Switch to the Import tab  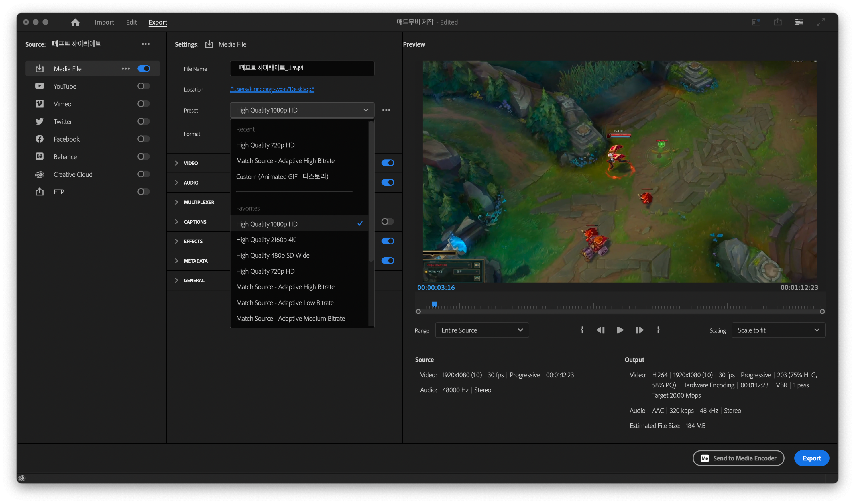[104, 22]
